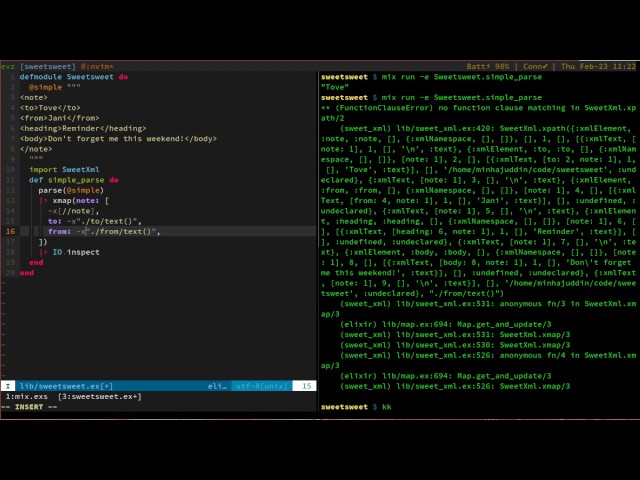
Task: Click the utf-8[unix] encoding segment
Action: click(262, 386)
